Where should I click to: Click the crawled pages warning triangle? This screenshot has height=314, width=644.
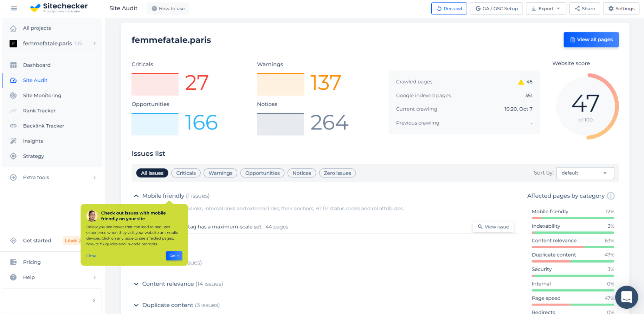[521, 82]
